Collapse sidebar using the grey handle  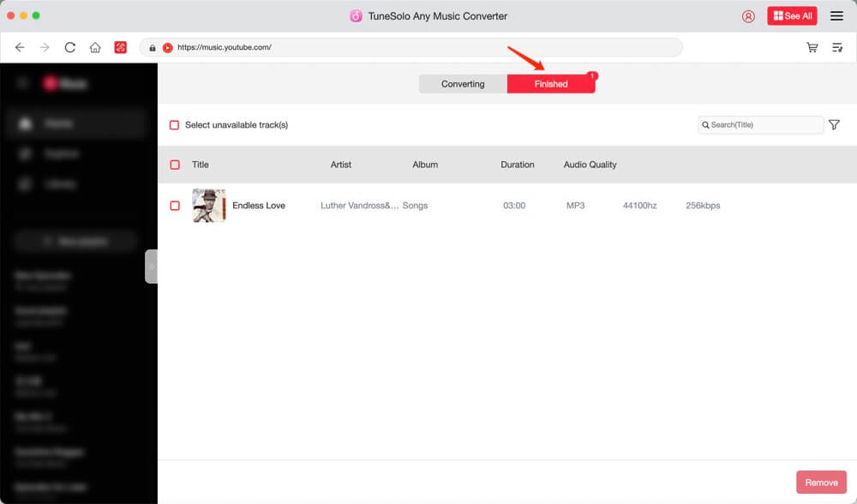click(151, 267)
